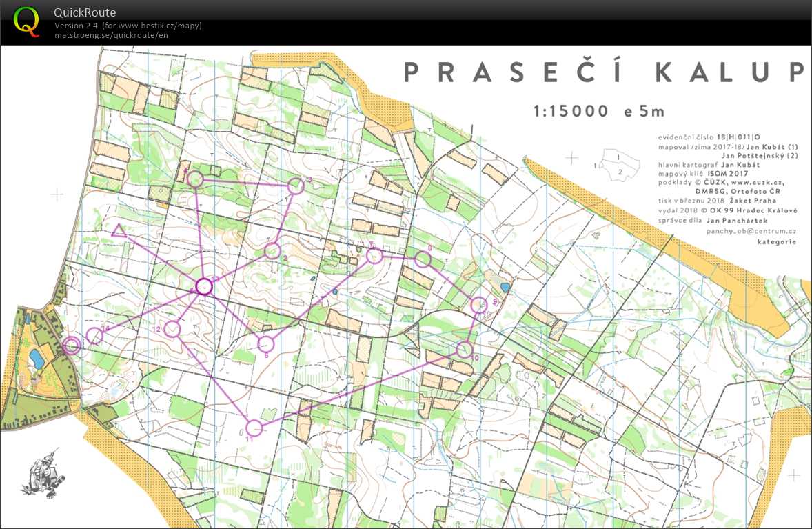812x529 pixels.
Task: Click the QuickRoute Q logo
Action: pyautogui.click(x=26, y=21)
